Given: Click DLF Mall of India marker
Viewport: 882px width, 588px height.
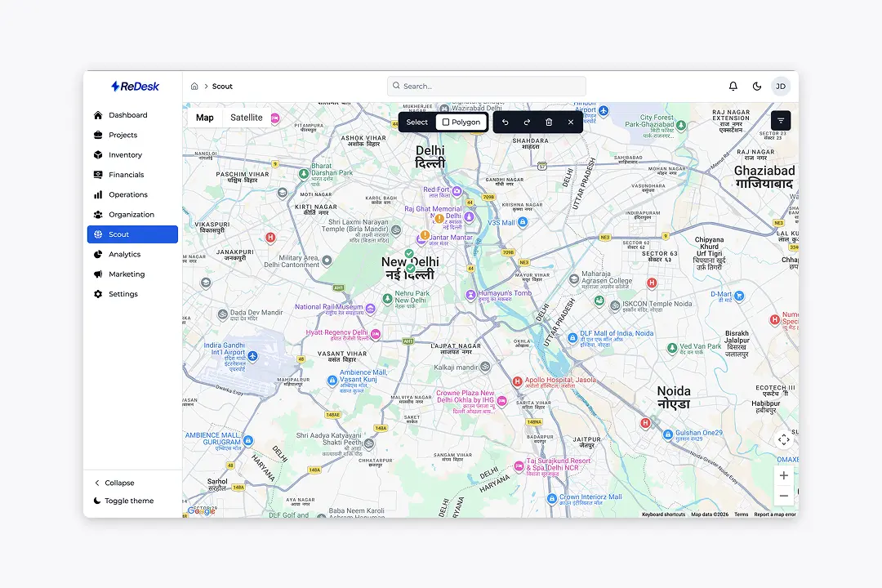Looking at the screenshot, I should 572,337.
